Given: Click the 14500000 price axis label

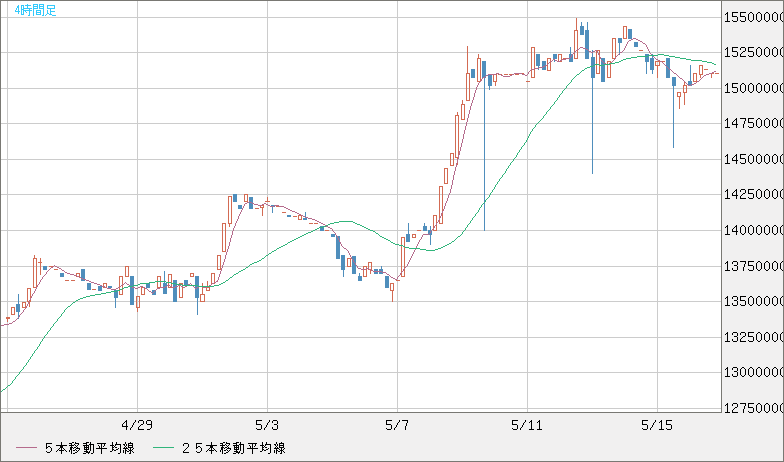Looking at the screenshot, I should pyautogui.click(x=754, y=160).
